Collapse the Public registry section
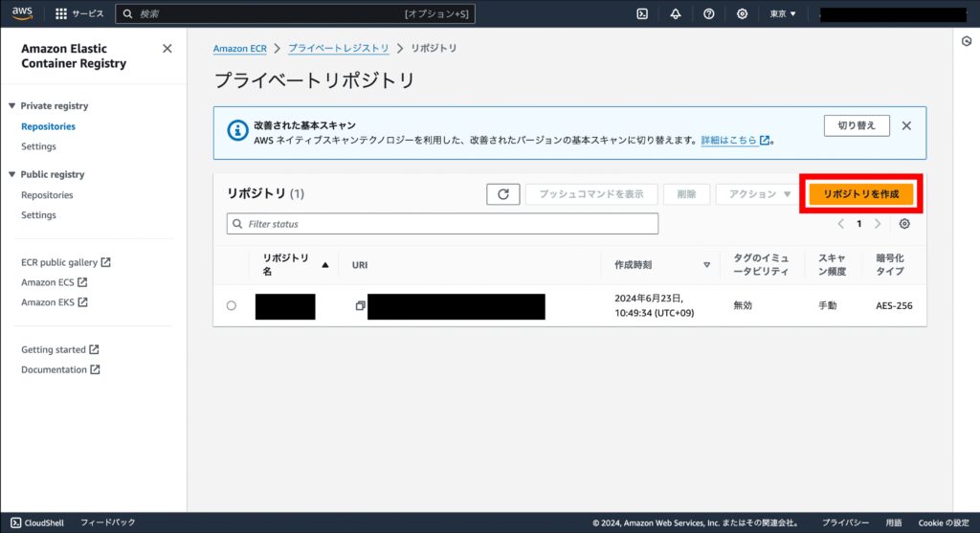 [11, 175]
